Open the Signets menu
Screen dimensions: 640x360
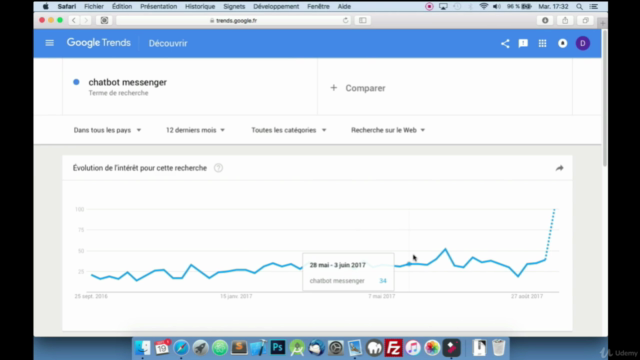[x=234, y=7]
